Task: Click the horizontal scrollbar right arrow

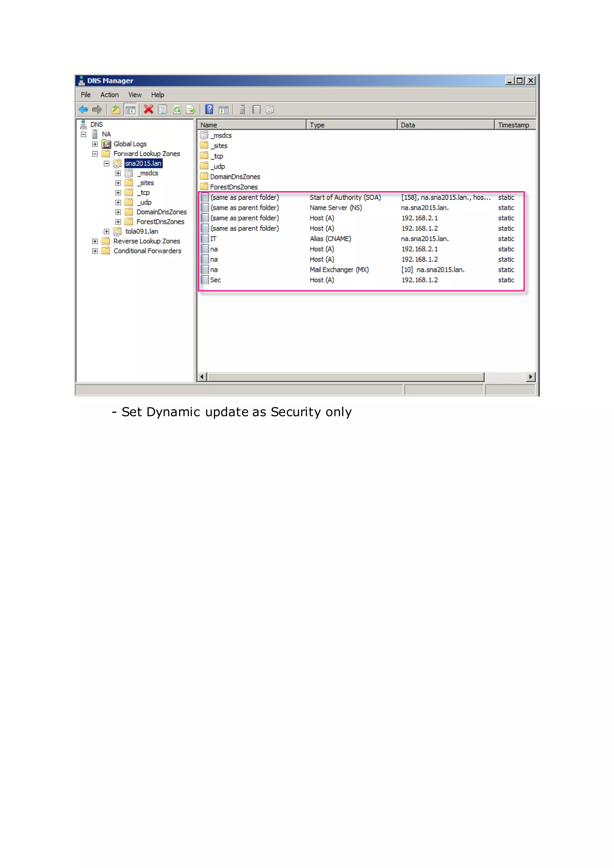Action: (530, 376)
